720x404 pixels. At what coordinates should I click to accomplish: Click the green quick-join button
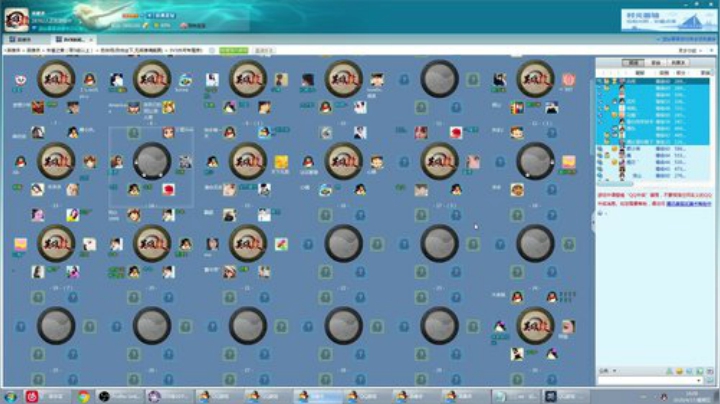pyautogui.click(x=234, y=50)
